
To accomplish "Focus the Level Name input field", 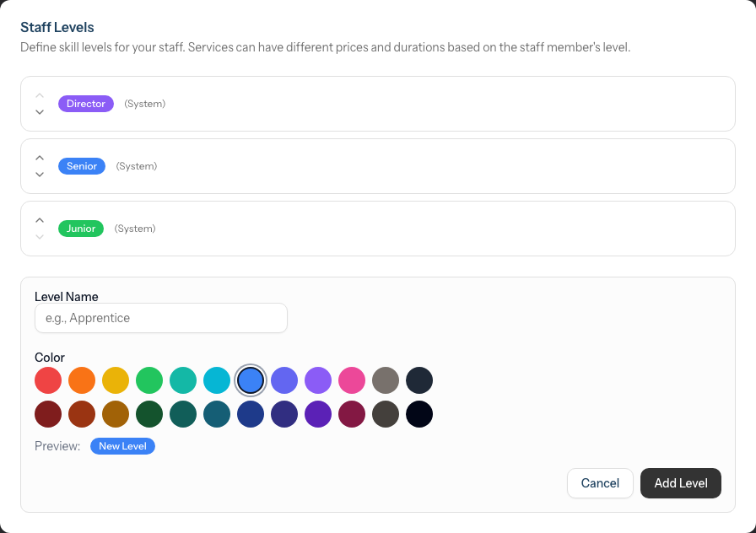I will (161, 318).
